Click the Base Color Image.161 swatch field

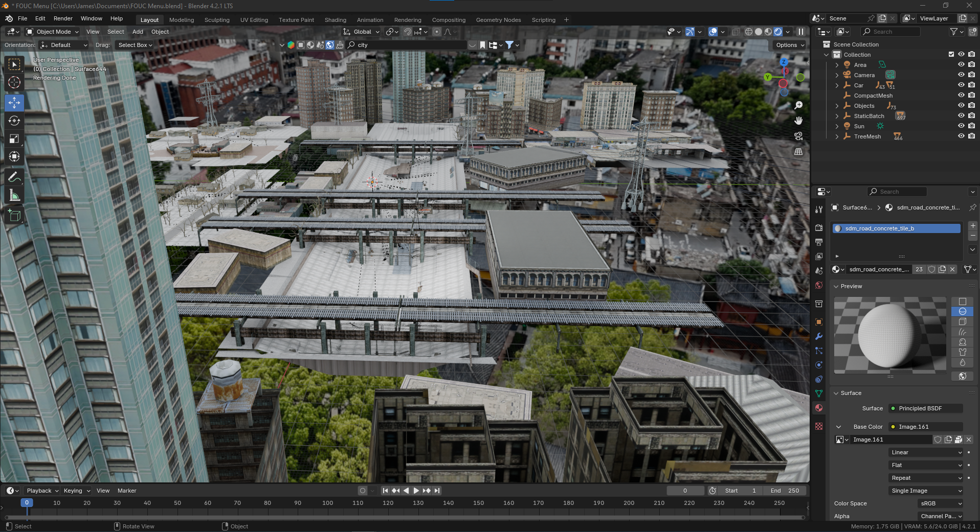[x=926, y=427]
